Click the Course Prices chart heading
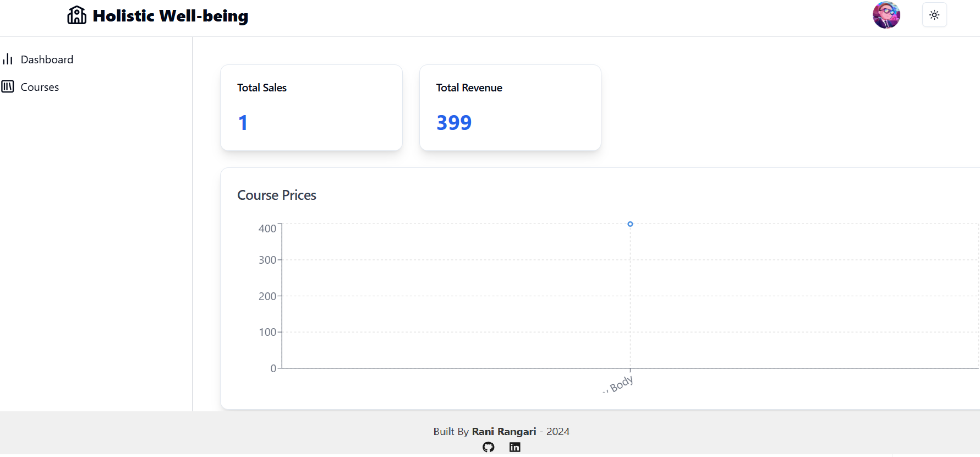Viewport: 980px width, 457px height. [277, 195]
